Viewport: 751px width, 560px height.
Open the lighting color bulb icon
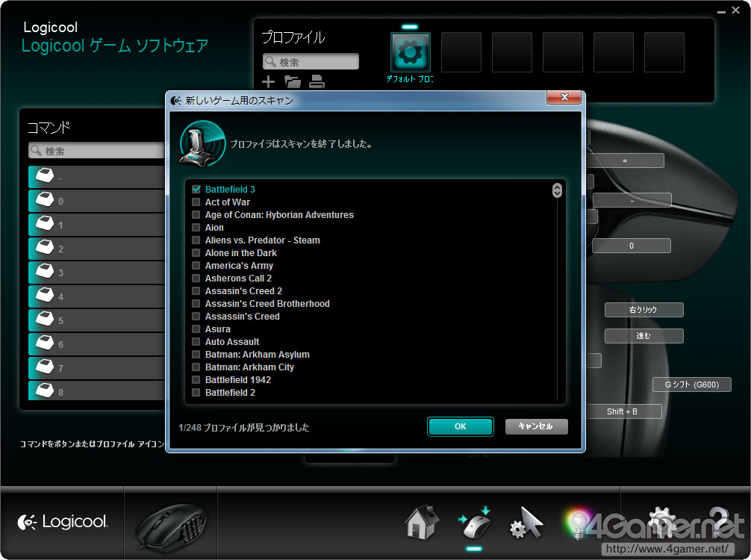[578, 524]
